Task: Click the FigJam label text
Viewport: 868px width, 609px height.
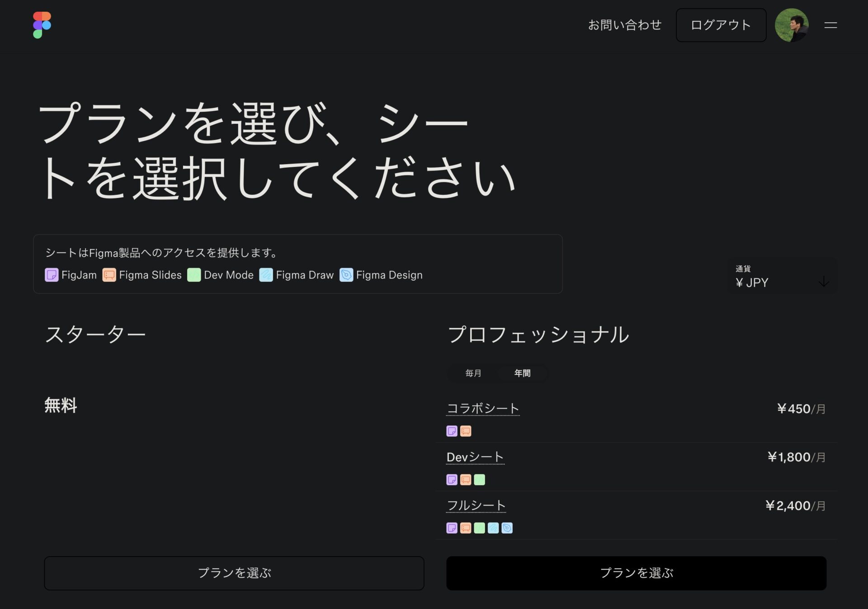Action: [79, 275]
